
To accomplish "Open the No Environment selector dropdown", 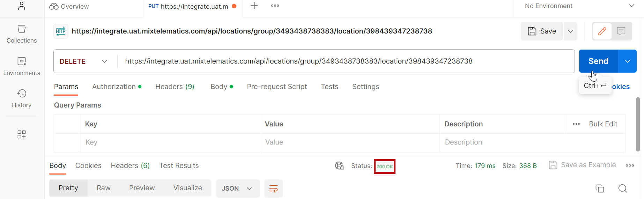I will [579, 6].
